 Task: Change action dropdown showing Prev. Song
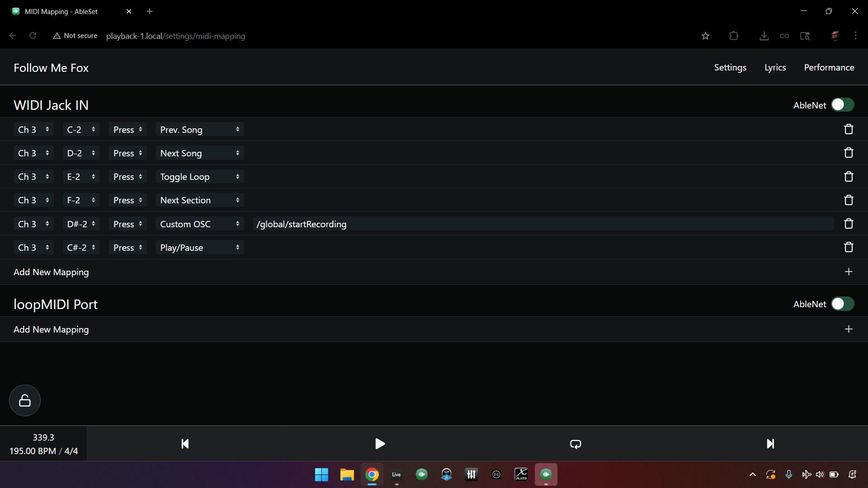[200, 130]
